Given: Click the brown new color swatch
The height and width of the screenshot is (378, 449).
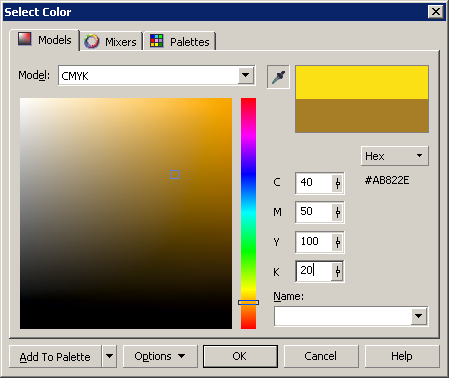Looking at the screenshot, I should 362,115.
